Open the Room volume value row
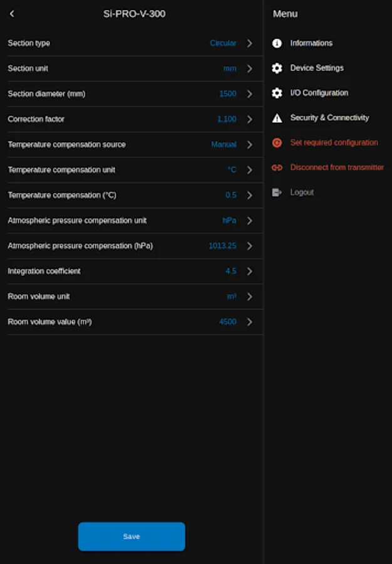This screenshot has height=564, width=392. click(125, 322)
